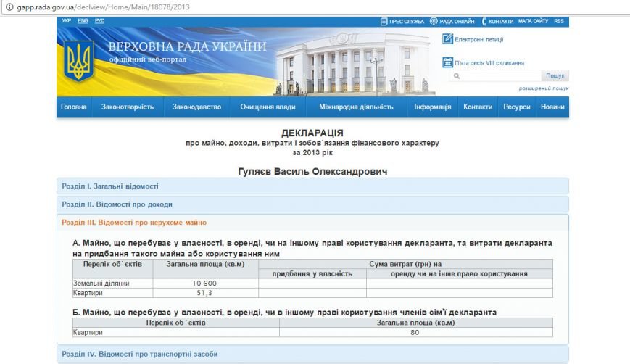Image resolution: width=630 pixels, height=364 pixels.
Task: Open ПРЕС-СЛУЖБА link
Action: (407, 21)
